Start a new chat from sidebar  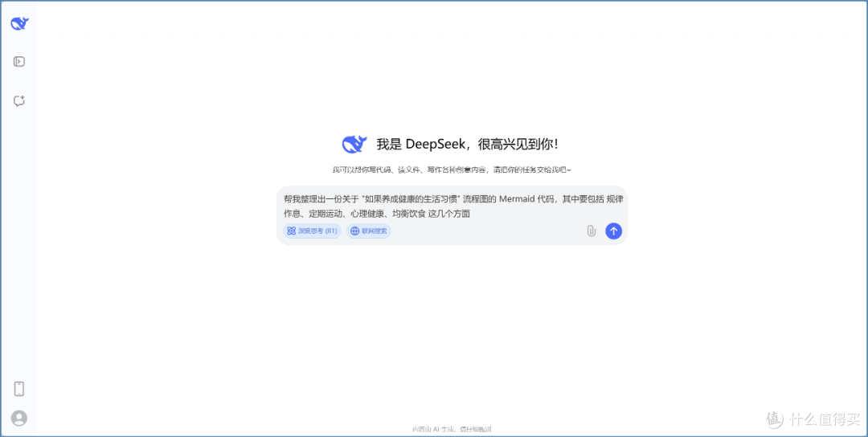(19, 101)
